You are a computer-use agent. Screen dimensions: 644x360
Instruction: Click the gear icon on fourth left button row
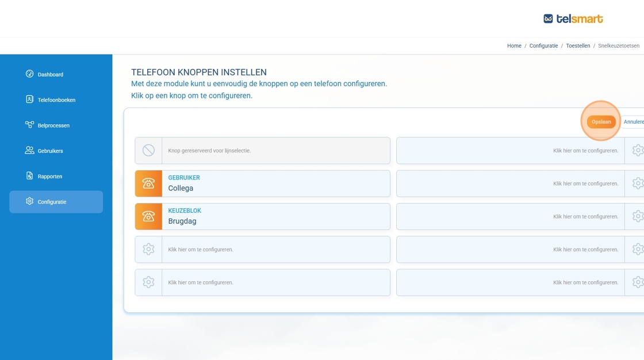[148, 250]
